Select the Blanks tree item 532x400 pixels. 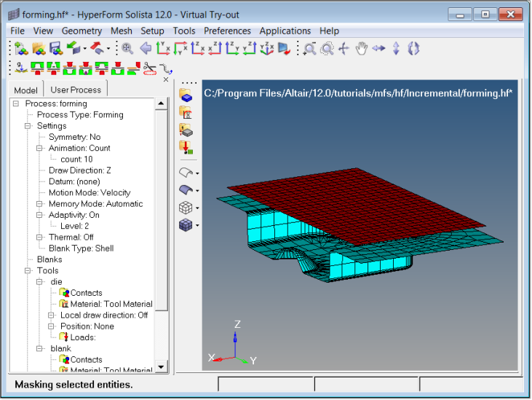pyautogui.click(x=49, y=259)
